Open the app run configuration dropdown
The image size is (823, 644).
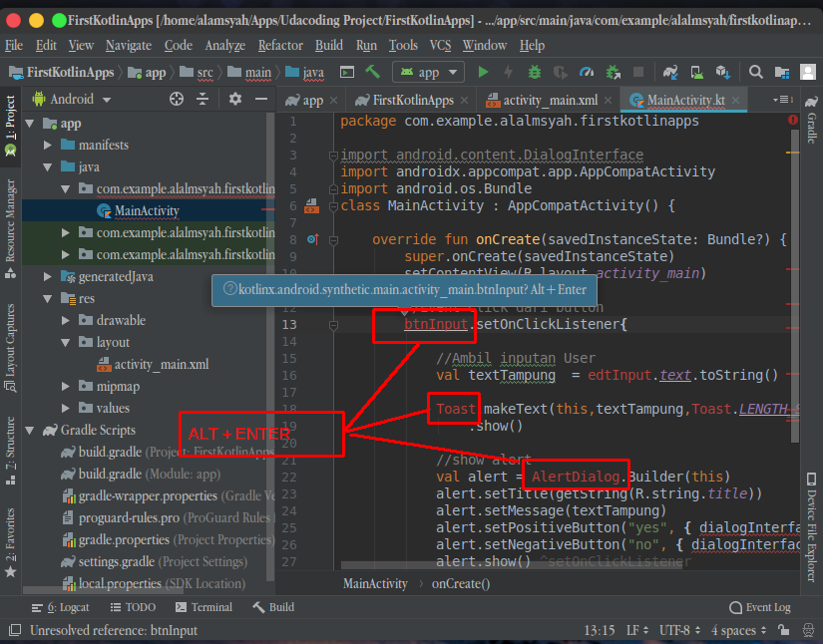coord(428,72)
